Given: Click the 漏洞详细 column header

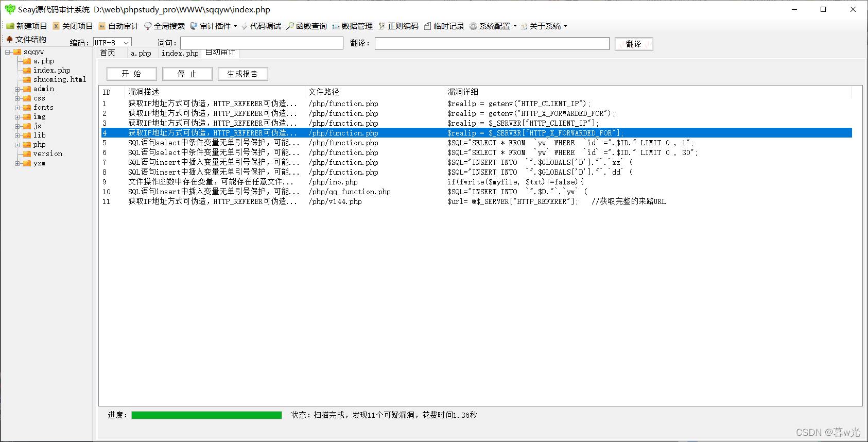Looking at the screenshot, I should pos(648,92).
